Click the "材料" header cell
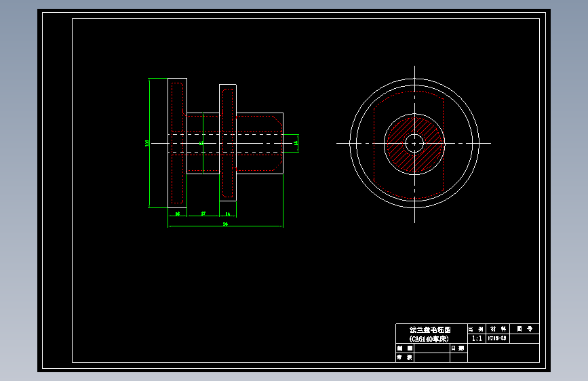Image resolution: width=588 pixels, height=381 pixels. [x=498, y=329]
